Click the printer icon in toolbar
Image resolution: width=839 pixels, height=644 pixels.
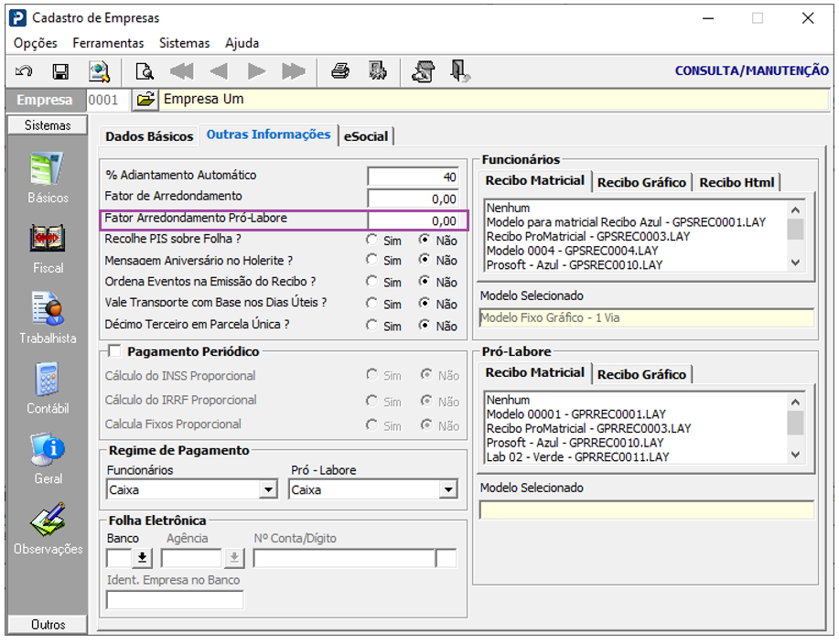coord(340,71)
